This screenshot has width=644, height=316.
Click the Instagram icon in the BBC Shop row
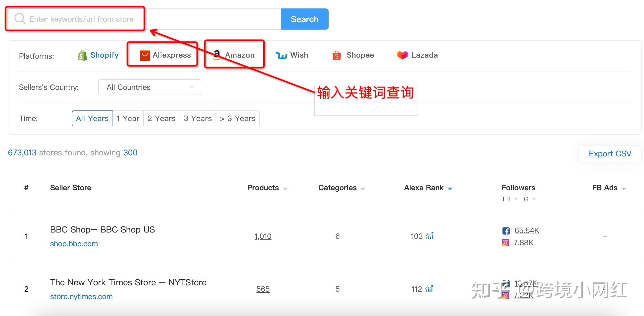(x=505, y=243)
